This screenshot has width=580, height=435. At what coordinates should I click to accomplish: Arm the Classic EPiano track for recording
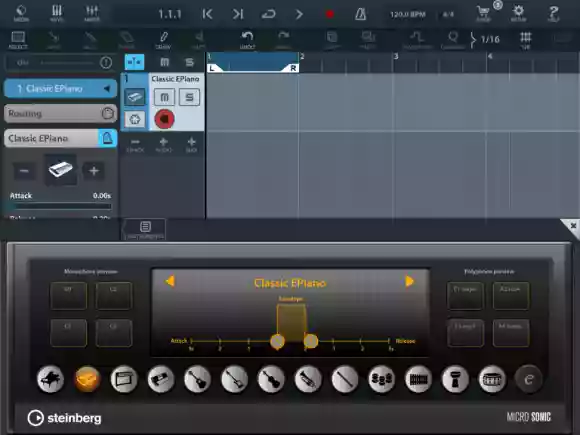coord(164,119)
